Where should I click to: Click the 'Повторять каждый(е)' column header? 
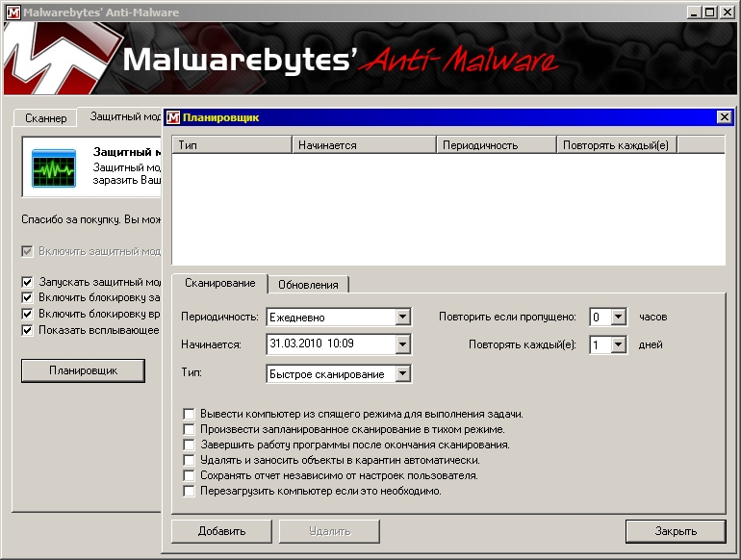click(x=617, y=145)
